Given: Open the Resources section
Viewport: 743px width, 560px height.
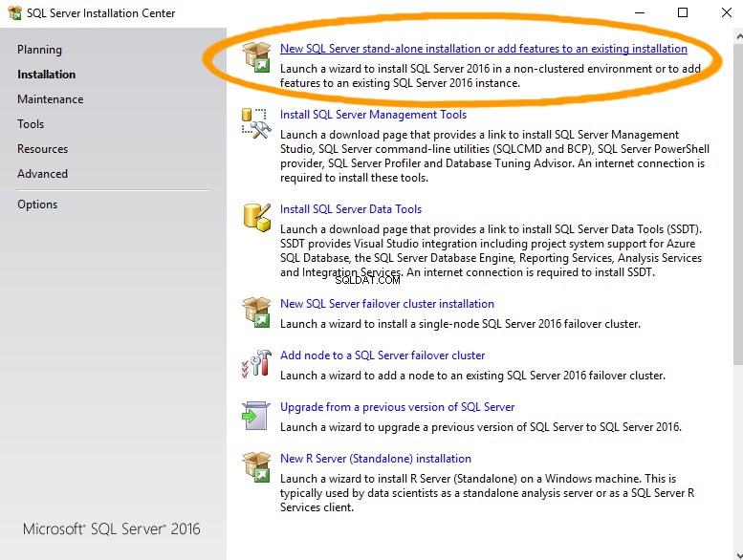Looking at the screenshot, I should coord(43,149).
